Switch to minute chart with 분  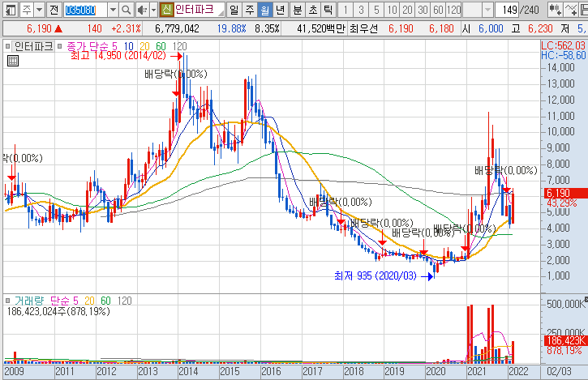pos(297,10)
